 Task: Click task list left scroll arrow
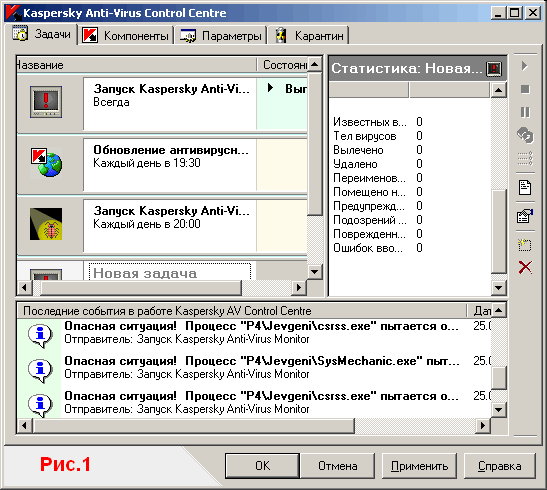coord(24,288)
